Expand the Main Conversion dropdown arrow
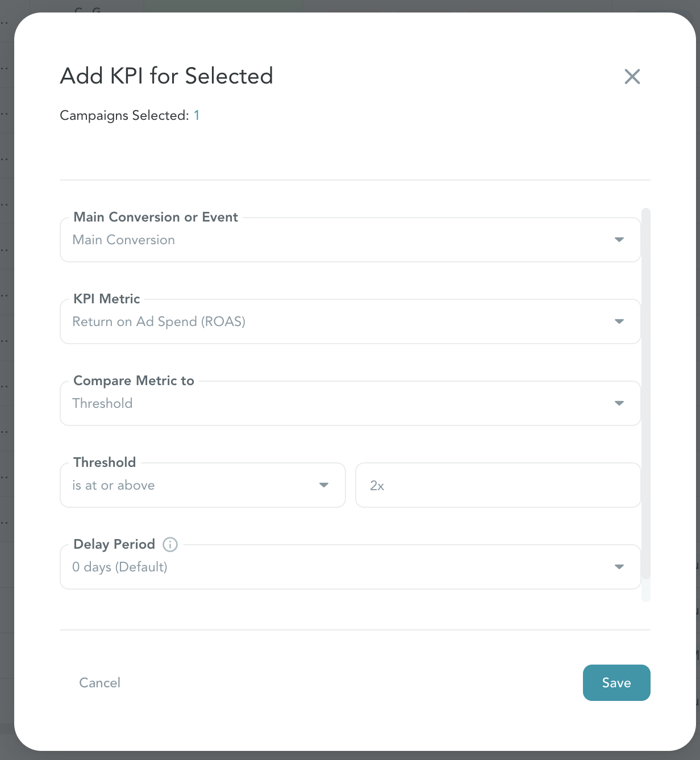 [x=619, y=240]
